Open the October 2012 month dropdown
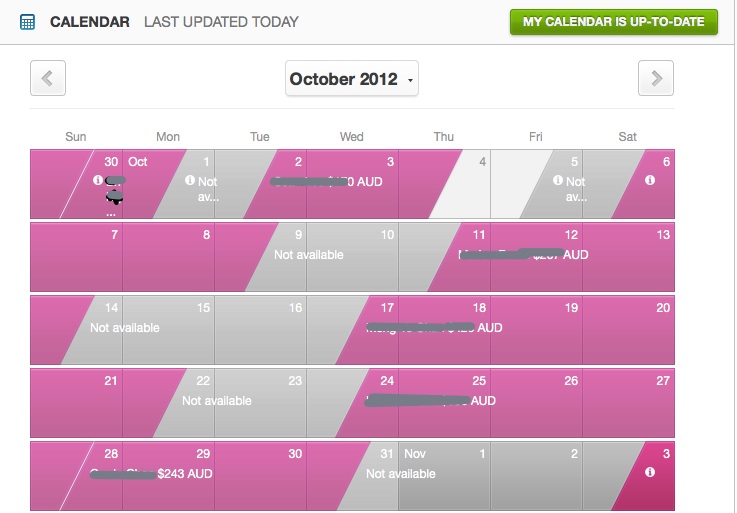This screenshot has width=737, height=513. [x=352, y=79]
